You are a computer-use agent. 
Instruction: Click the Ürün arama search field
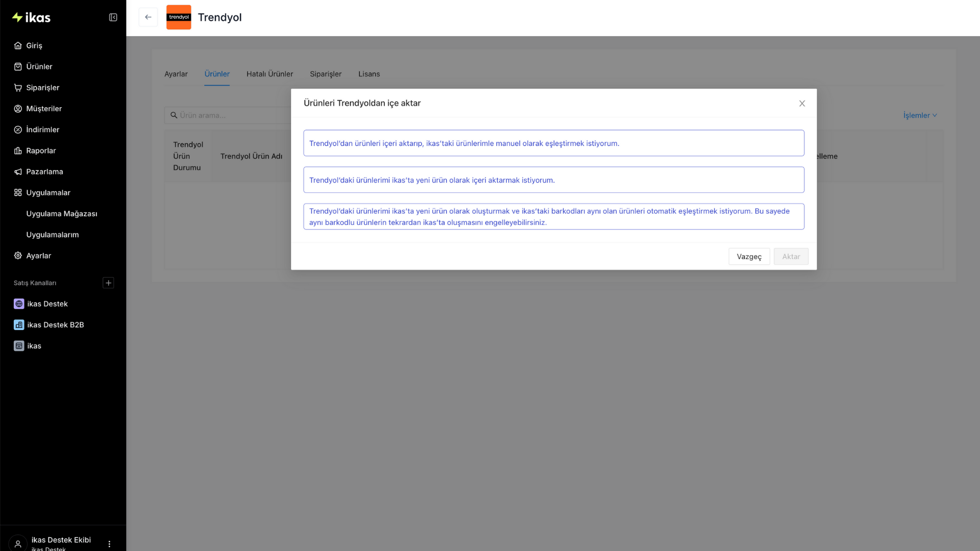(x=228, y=115)
